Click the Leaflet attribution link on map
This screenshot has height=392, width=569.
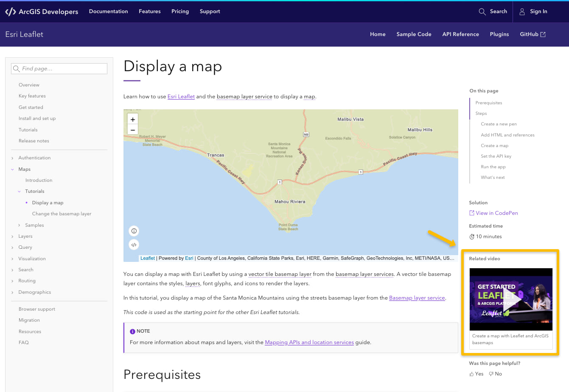click(x=148, y=258)
